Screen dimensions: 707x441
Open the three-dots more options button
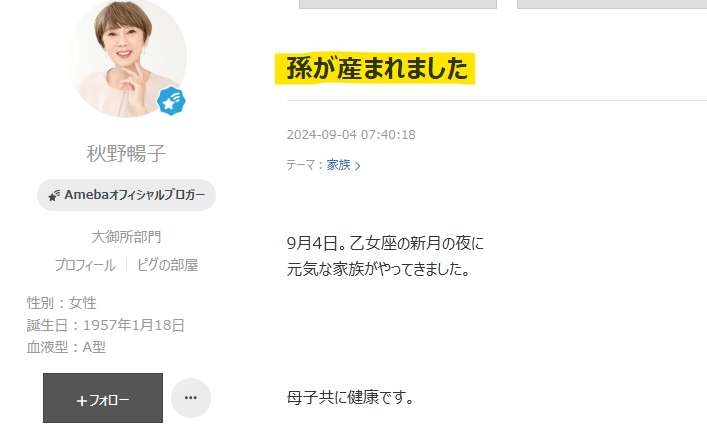pyautogui.click(x=191, y=398)
